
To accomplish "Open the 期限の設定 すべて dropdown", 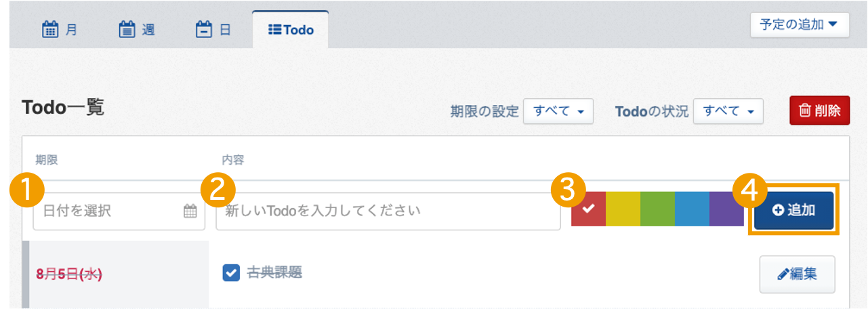I will [558, 111].
